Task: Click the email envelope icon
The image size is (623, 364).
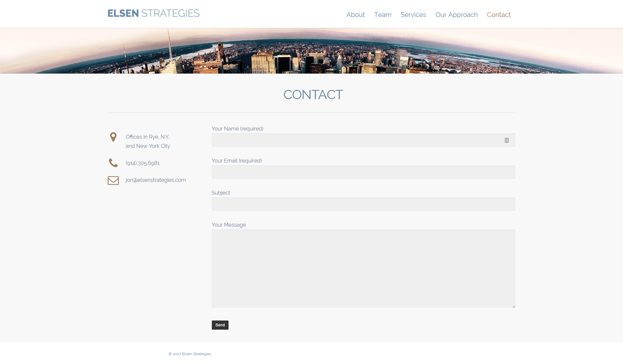Action: coord(113,181)
